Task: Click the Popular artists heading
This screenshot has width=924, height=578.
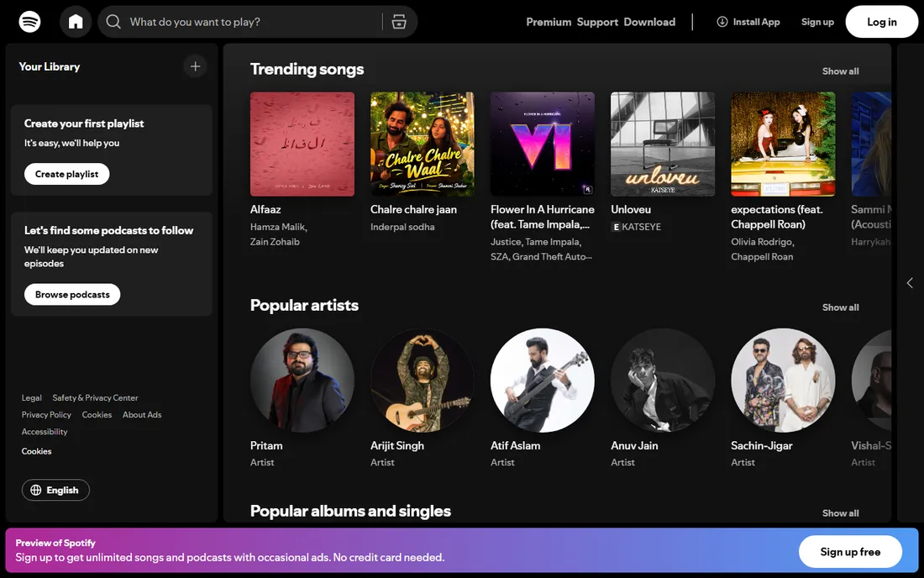Action: pos(304,305)
